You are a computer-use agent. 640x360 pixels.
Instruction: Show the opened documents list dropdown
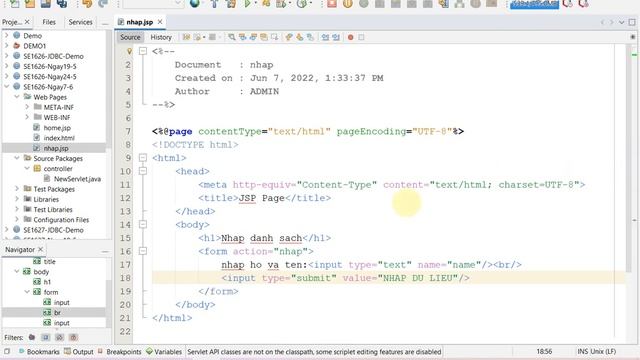point(621,22)
